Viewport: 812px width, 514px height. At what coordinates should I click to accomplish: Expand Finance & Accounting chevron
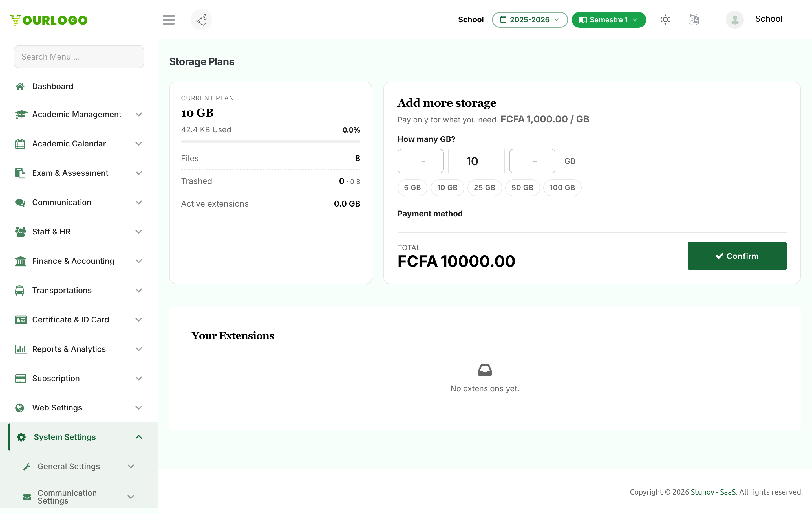(x=139, y=261)
